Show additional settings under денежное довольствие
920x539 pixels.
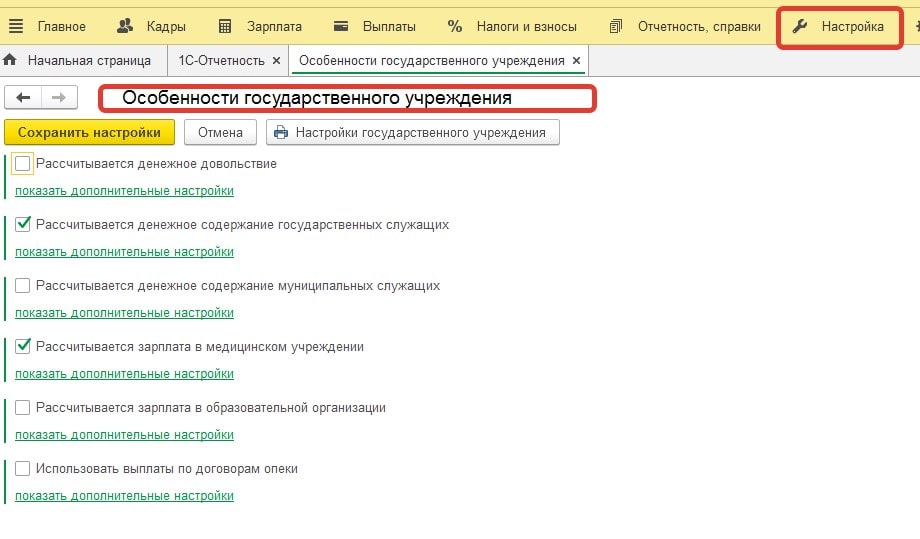pyautogui.click(x=124, y=191)
